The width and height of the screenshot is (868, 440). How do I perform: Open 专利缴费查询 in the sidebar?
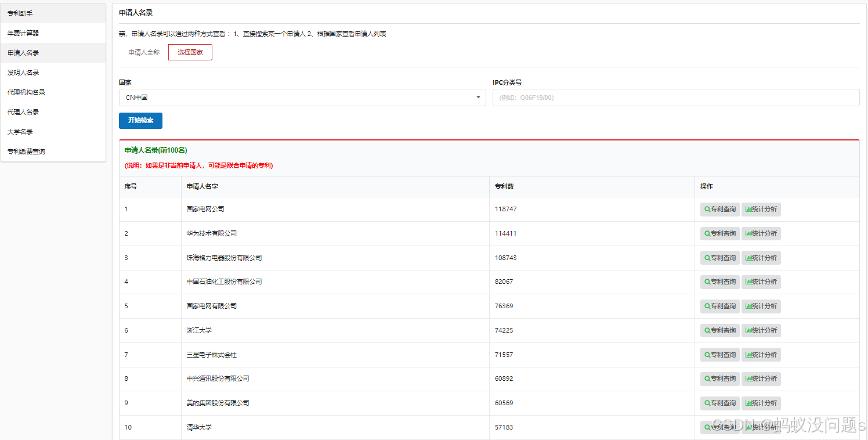[x=53, y=152]
